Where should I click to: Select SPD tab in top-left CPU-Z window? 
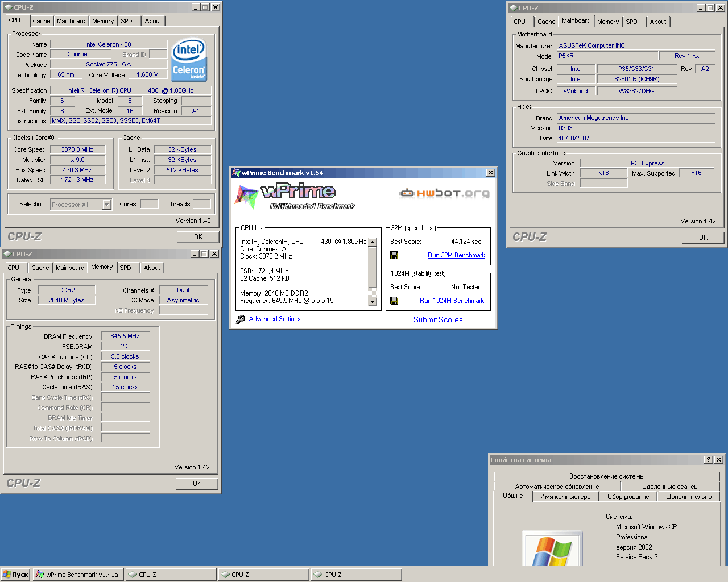coord(126,21)
